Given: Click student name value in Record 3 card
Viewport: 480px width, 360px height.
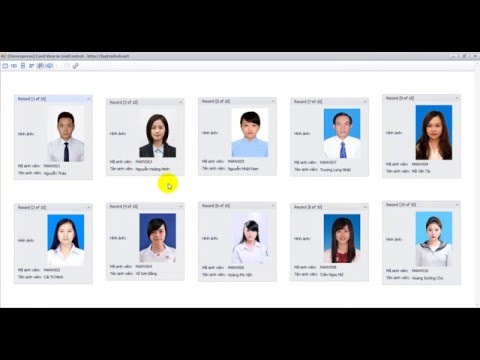Looking at the screenshot, I should click(153, 169).
